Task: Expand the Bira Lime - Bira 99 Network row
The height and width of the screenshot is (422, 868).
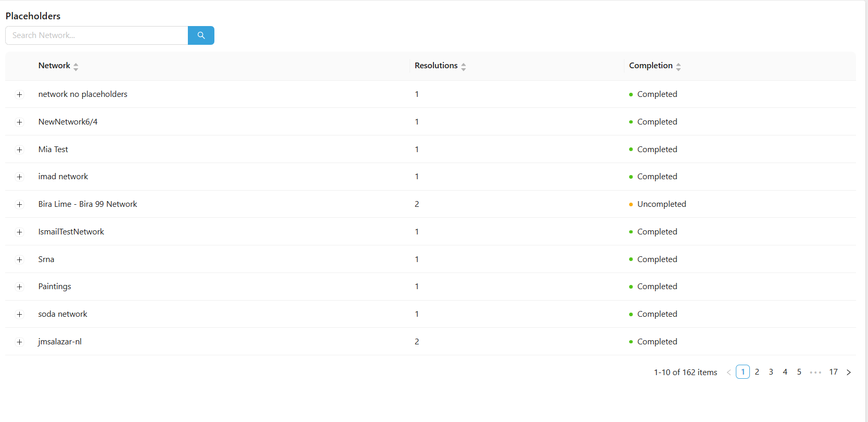Action: [x=19, y=204]
